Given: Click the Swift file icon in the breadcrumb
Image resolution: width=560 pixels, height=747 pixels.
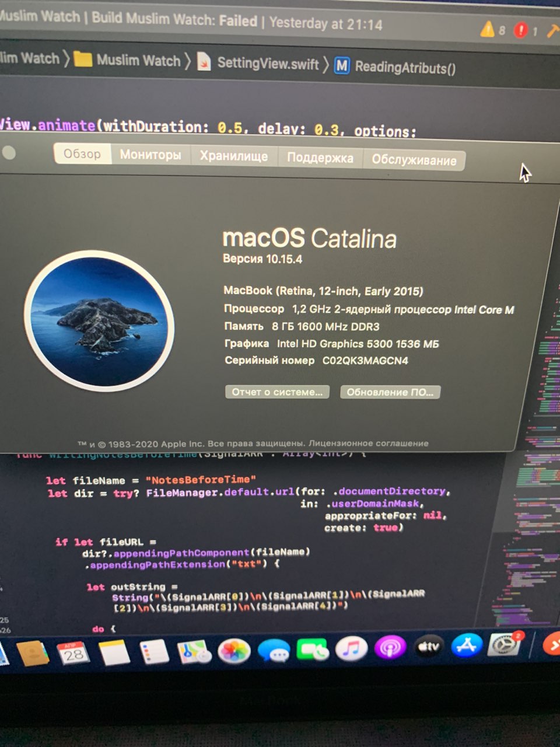Looking at the screenshot, I should (x=204, y=61).
